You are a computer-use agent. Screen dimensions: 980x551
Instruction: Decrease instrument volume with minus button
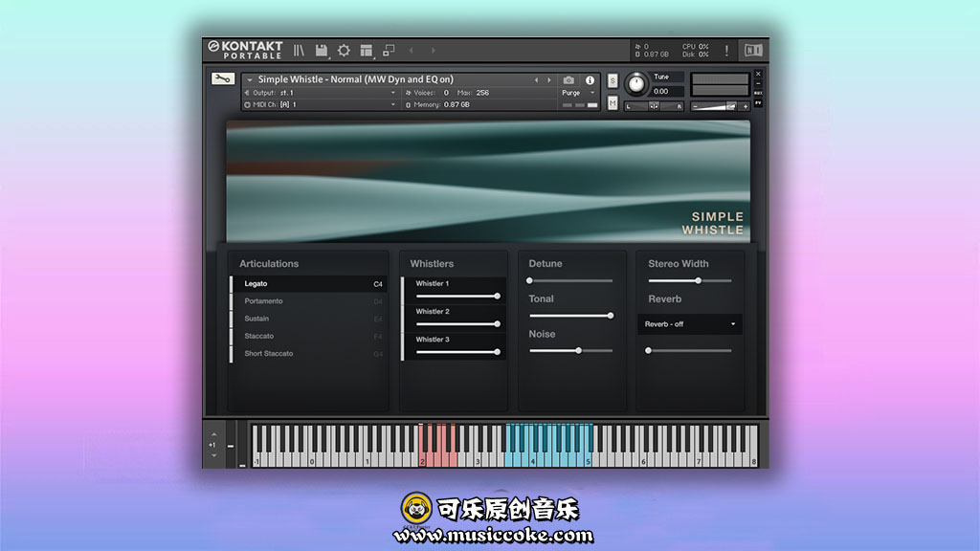click(x=695, y=107)
